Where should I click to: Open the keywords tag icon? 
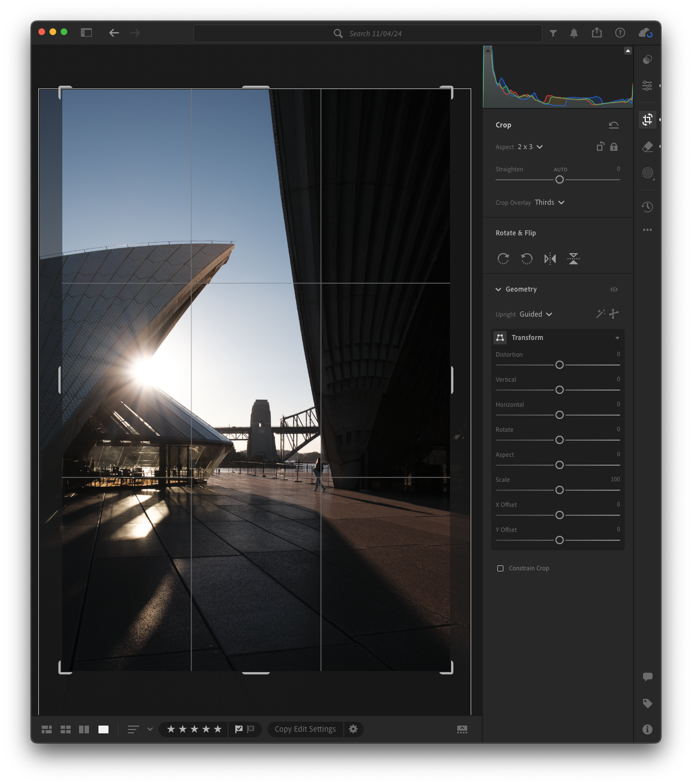tap(647, 703)
